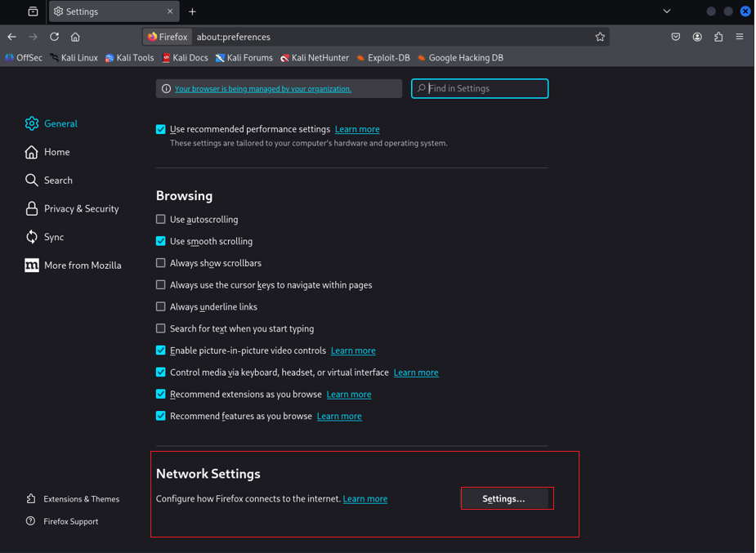This screenshot has width=756, height=553.
Task: Click the Find in Settings search box
Action: pos(480,89)
